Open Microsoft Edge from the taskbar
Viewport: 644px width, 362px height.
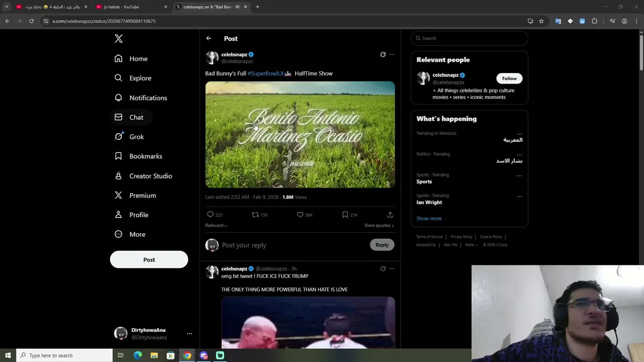pyautogui.click(x=137, y=355)
